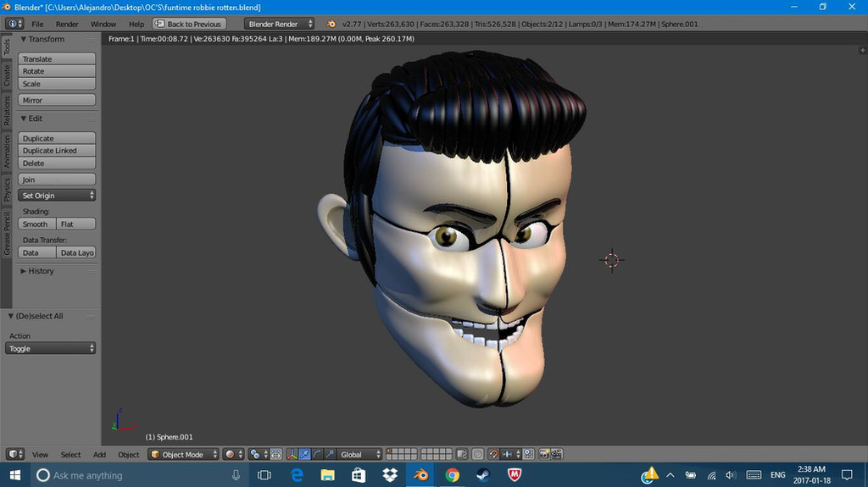
Task: Toggle the 3D manipulator axes widget
Action: tap(292, 454)
